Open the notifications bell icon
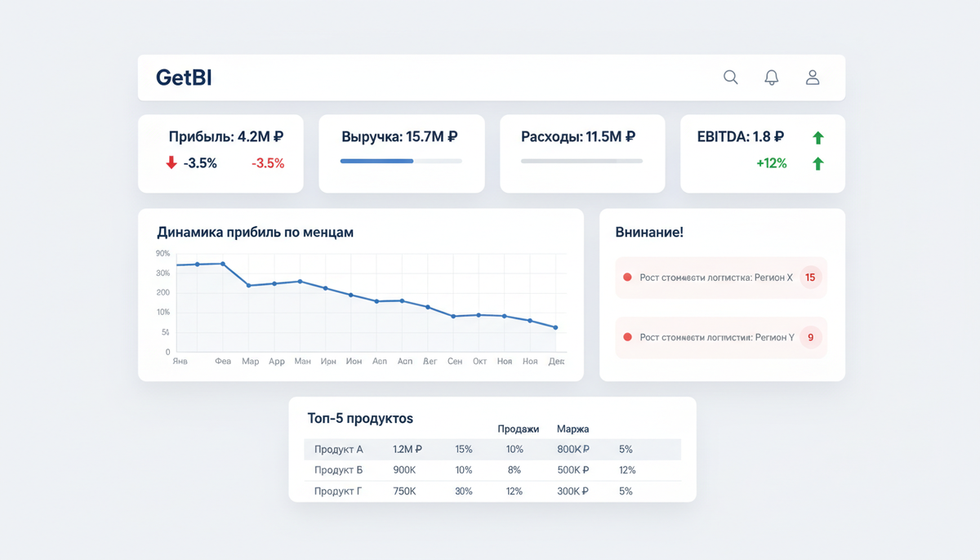 (772, 78)
